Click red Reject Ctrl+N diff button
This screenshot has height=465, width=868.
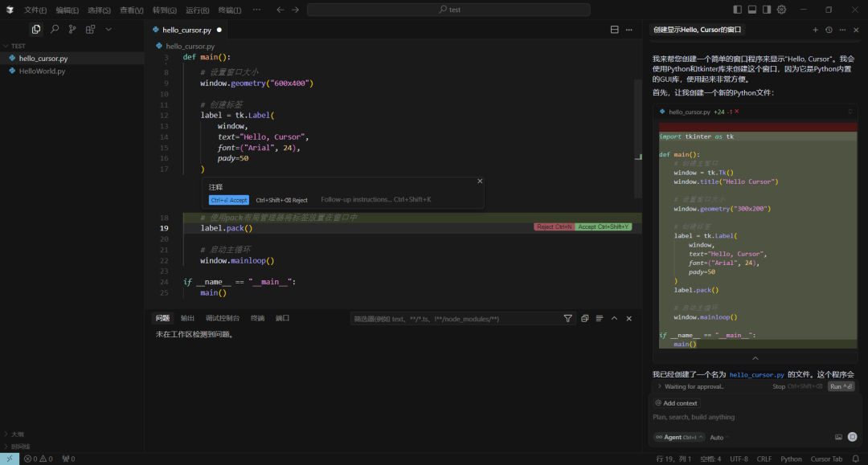(x=554, y=226)
